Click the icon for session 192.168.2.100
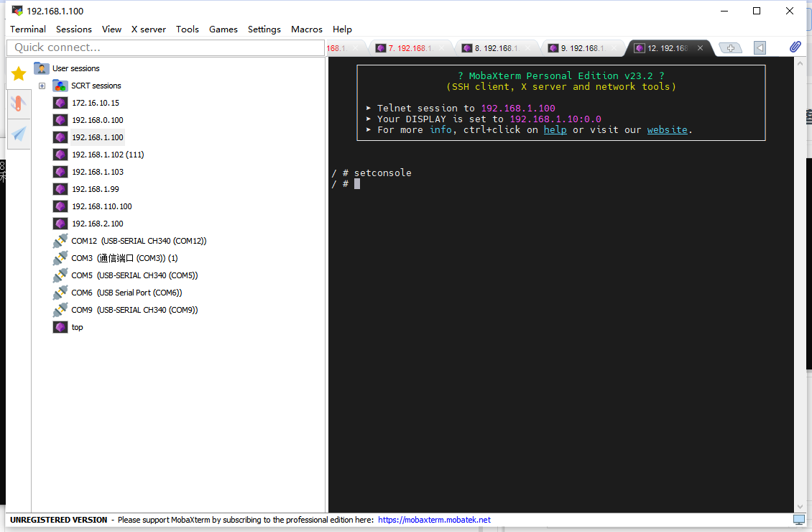Image resolution: width=812 pixels, height=532 pixels. (x=60, y=224)
